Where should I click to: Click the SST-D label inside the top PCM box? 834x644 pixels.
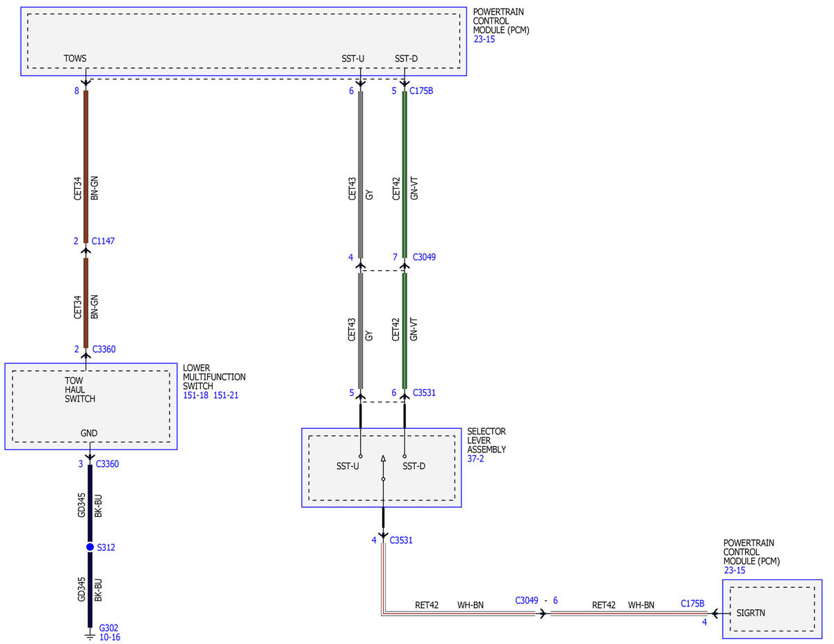pyautogui.click(x=406, y=58)
